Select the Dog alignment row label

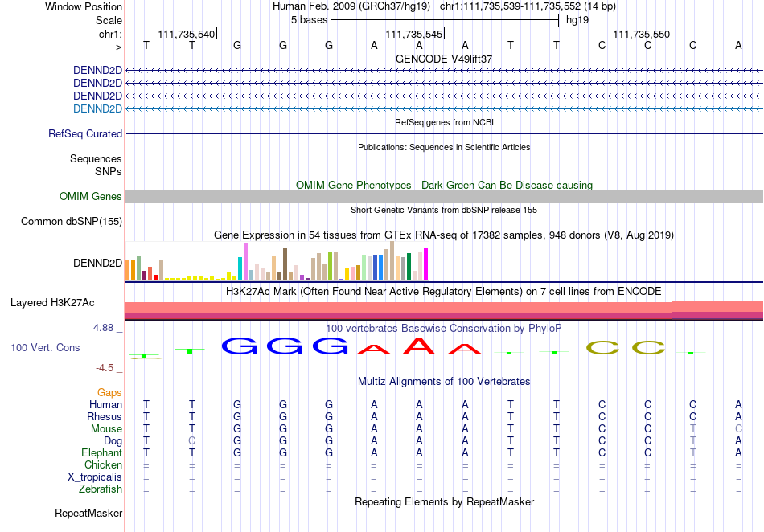(113, 441)
